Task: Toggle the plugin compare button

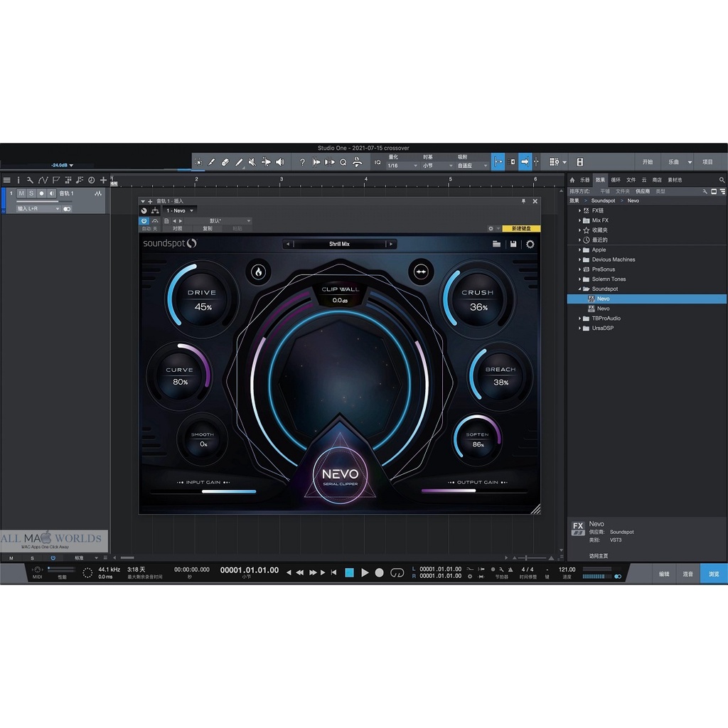Action: tap(177, 228)
